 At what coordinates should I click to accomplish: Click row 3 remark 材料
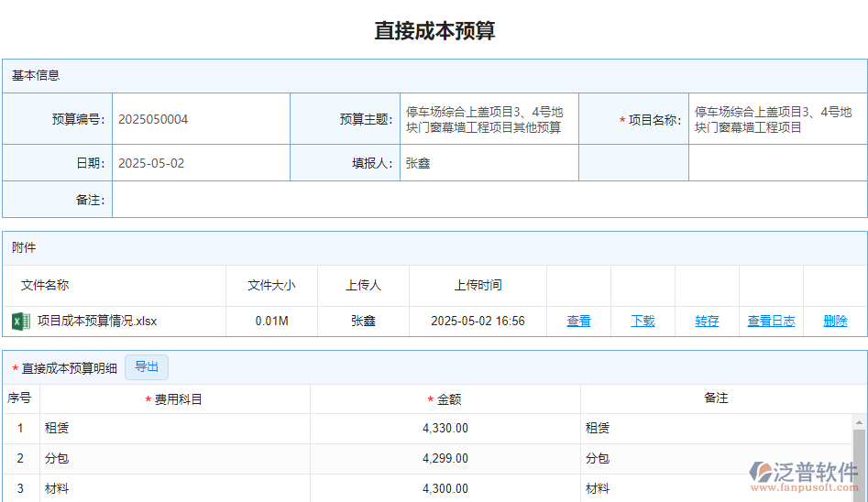598,488
